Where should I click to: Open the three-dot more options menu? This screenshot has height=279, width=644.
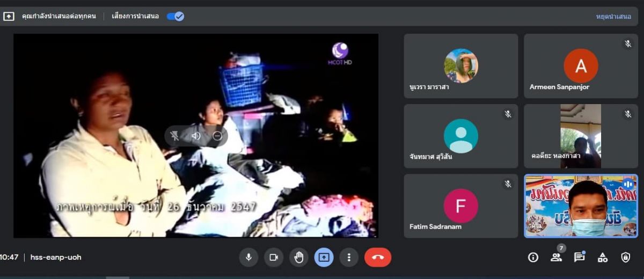pos(349,258)
